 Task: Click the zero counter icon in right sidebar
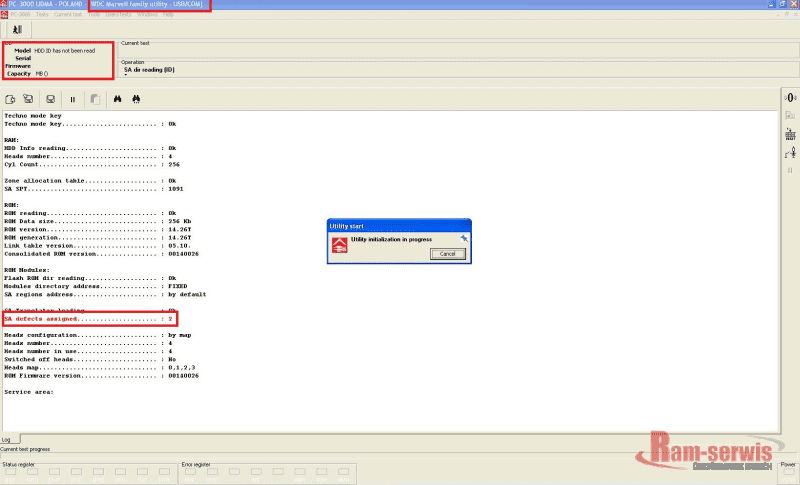click(x=790, y=98)
